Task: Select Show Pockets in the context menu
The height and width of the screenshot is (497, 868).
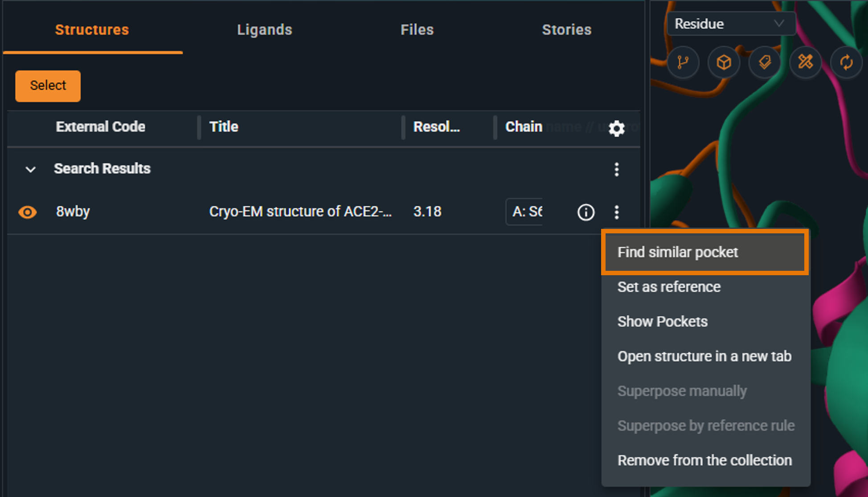Action: [663, 321]
